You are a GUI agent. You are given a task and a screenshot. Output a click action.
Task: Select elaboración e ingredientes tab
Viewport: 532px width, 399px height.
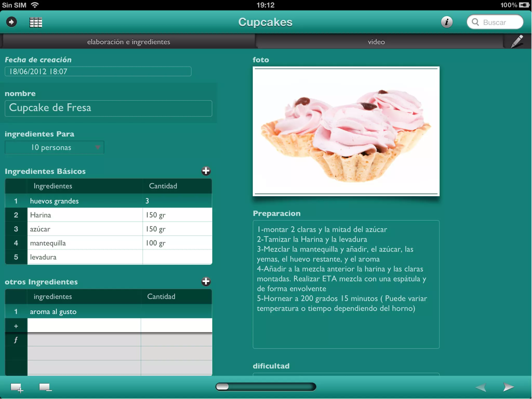coord(129,42)
